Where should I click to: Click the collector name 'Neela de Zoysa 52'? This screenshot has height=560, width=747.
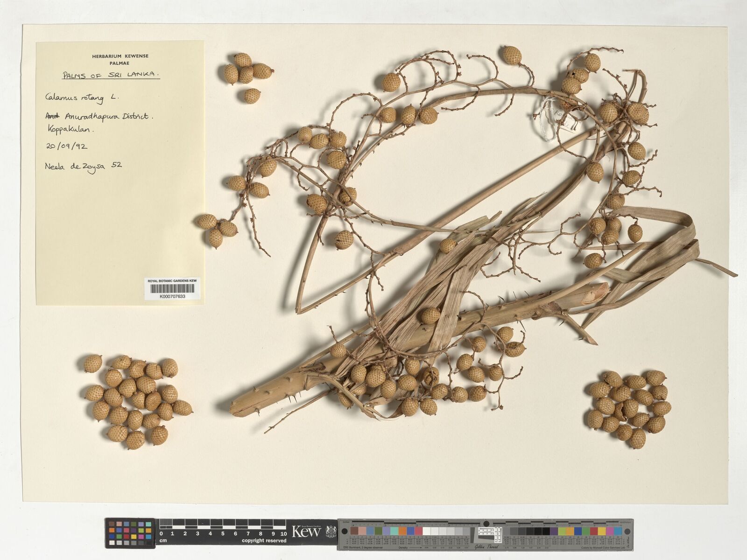(x=83, y=165)
